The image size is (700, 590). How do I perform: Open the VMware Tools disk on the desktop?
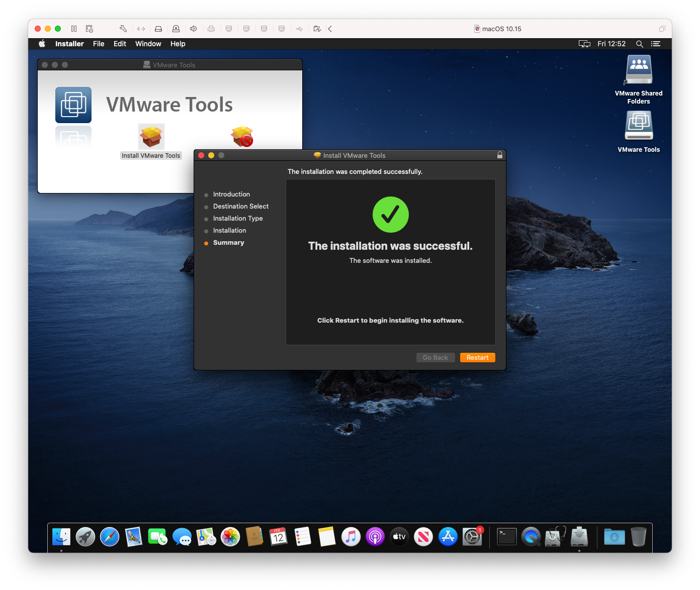[639, 125]
